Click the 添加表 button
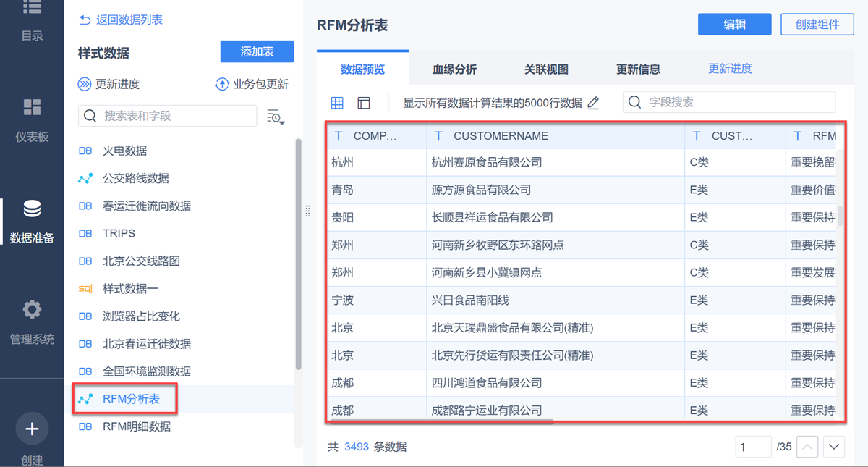This screenshot has width=868, height=467. coord(257,52)
